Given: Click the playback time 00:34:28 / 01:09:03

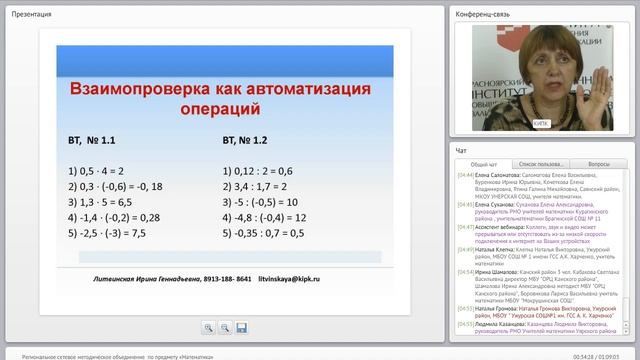Looking at the screenshot, I should (596, 357).
